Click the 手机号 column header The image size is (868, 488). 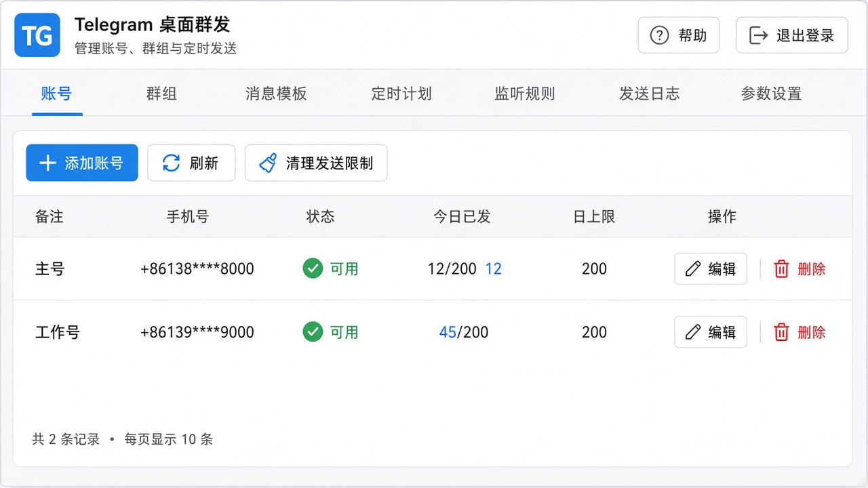coord(188,217)
